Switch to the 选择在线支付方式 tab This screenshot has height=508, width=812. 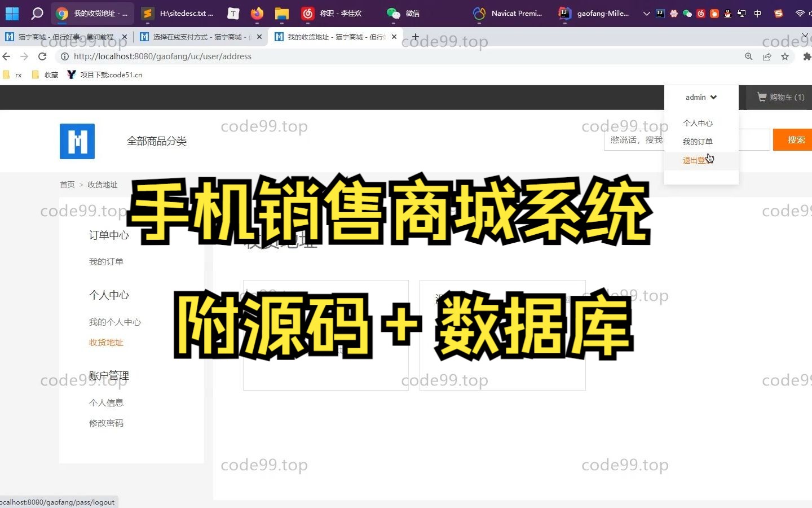coord(197,37)
